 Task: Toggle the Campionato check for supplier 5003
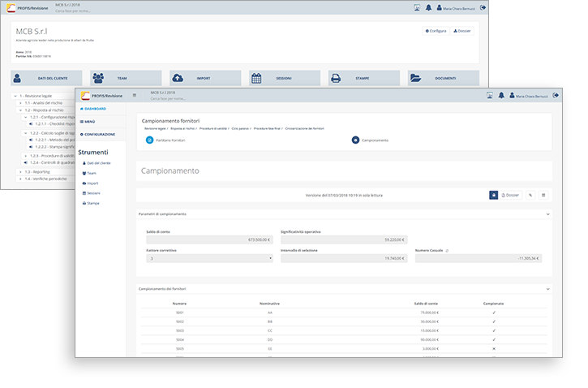(x=493, y=330)
